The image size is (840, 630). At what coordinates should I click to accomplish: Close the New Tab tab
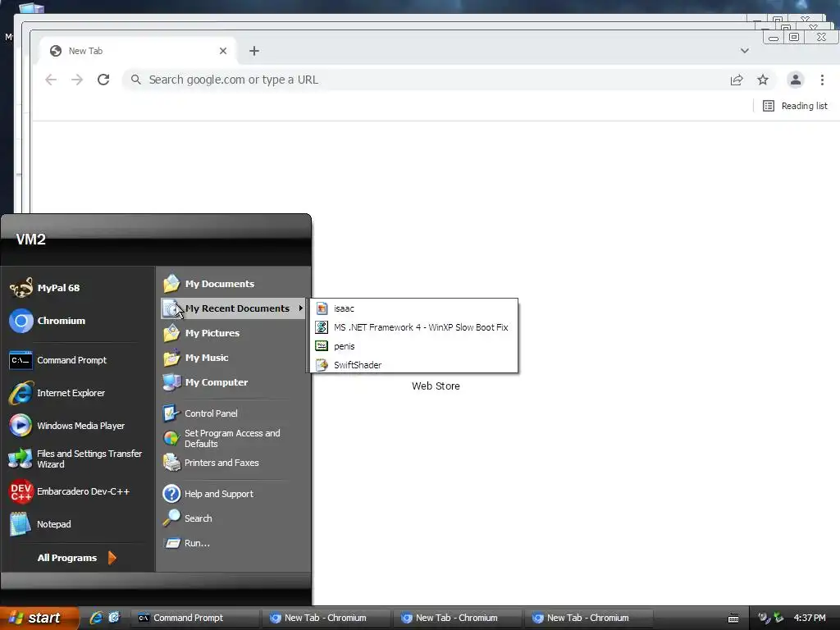point(223,51)
